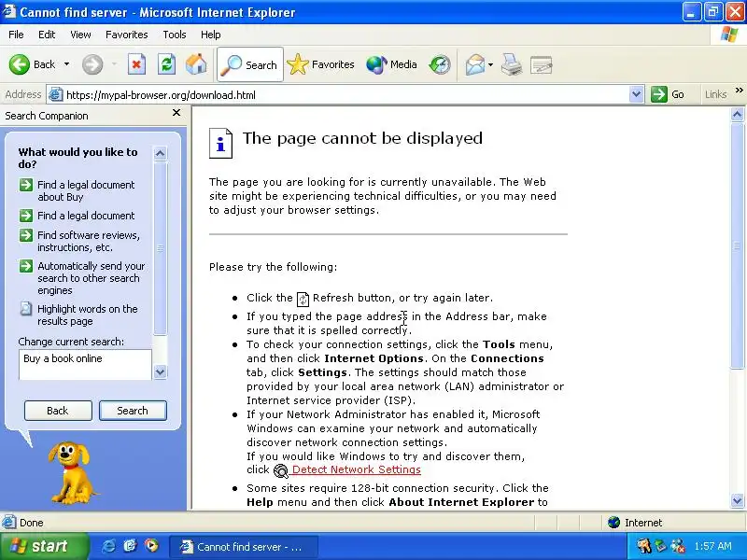
Task: Click the Search Companion scrollbar thumb
Action: pos(160,248)
